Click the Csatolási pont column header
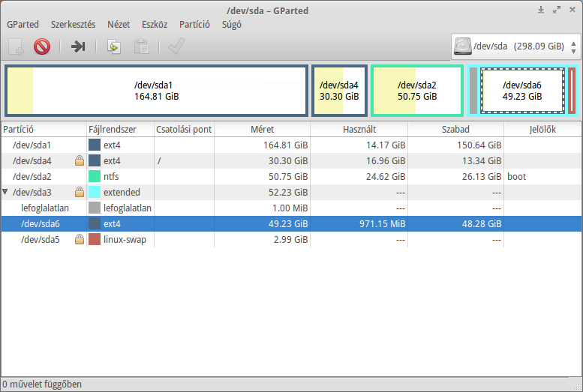 pyautogui.click(x=184, y=130)
